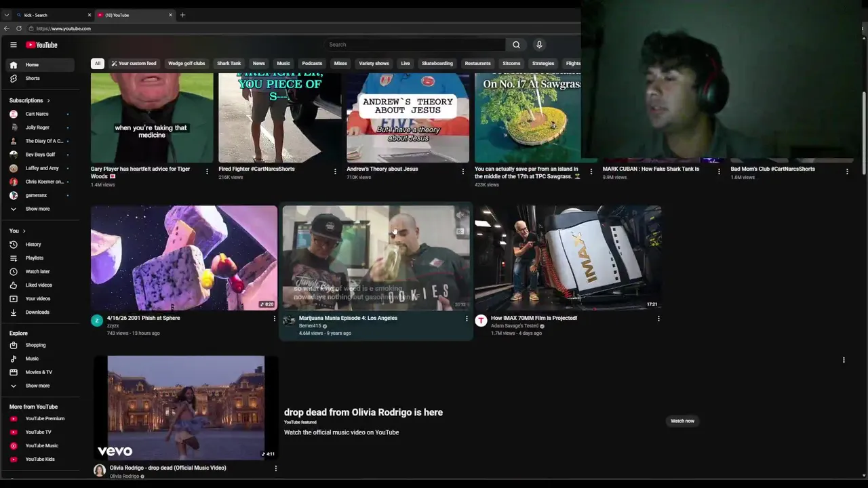The width and height of the screenshot is (868, 488).
Task: Click the browser address bar URL
Action: pyautogui.click(x=63, y=28)
